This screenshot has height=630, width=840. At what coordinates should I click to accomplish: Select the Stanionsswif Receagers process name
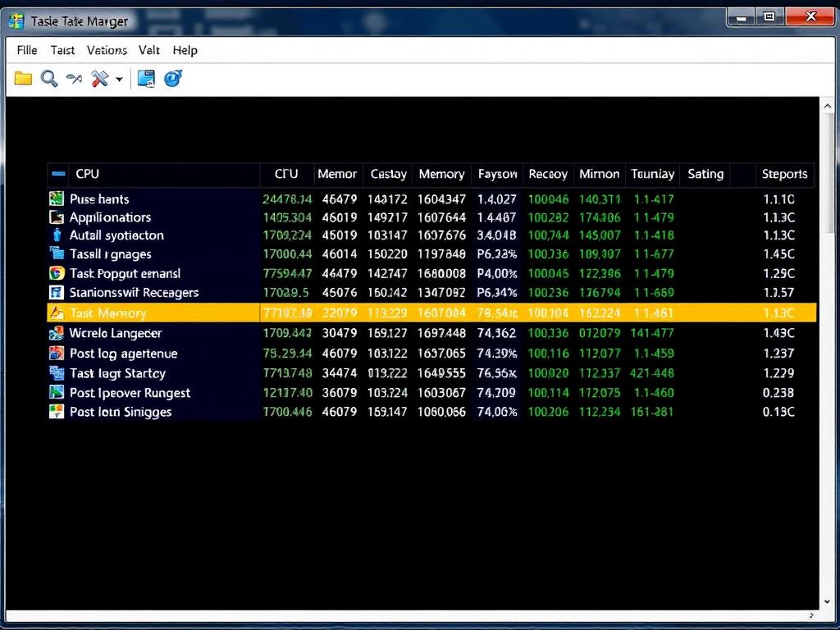pos(134,293)
